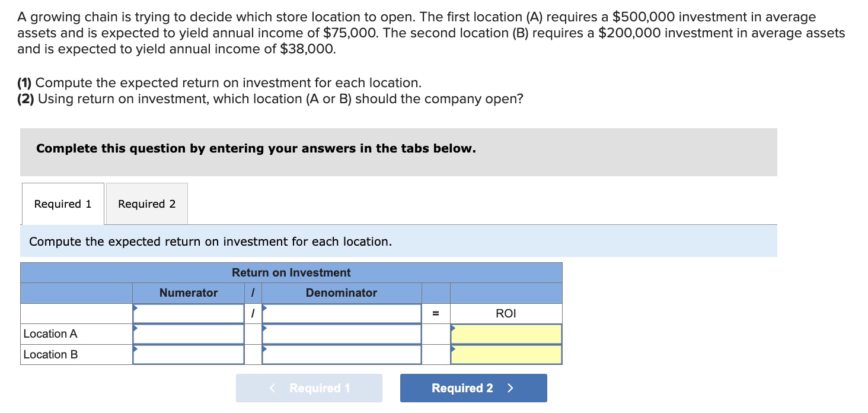Click the ROI label cell in the first row

pos(506,313)
